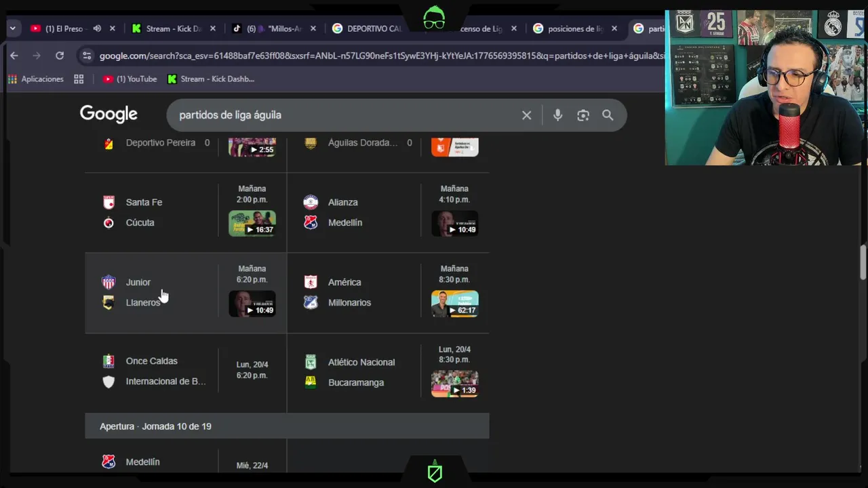Close the Millos TikTok tab
868x488 pixels.
313,28
